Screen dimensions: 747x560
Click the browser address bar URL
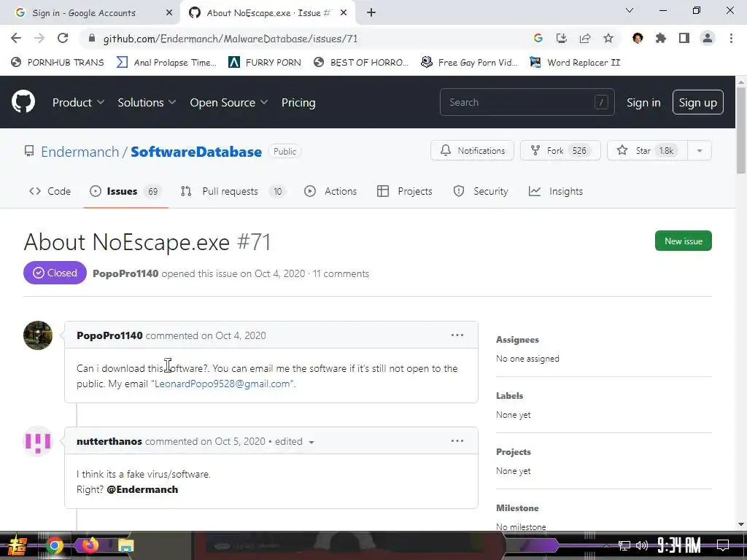(231, 39)
